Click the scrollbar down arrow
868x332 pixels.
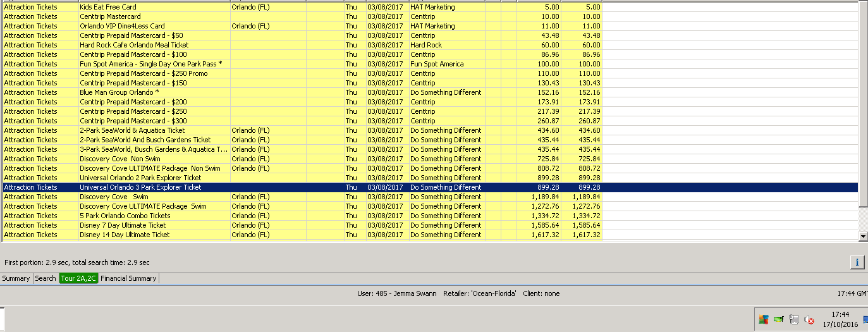pos(863,236)
